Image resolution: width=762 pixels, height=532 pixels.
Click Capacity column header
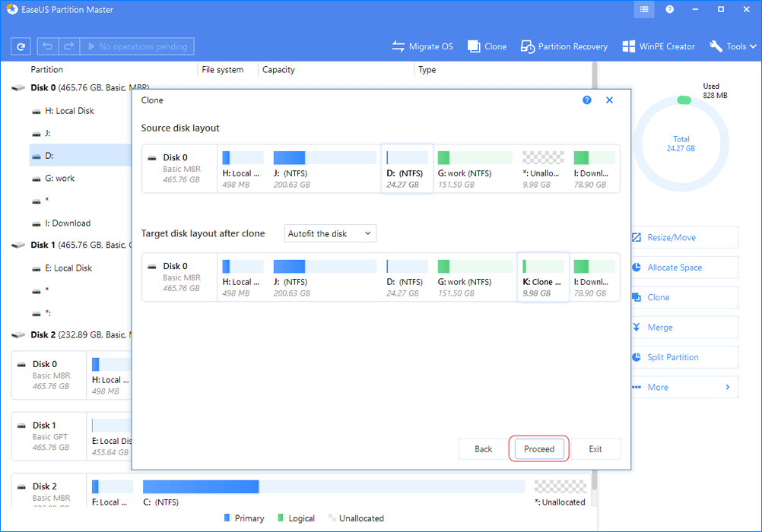[x=278, y=69]
